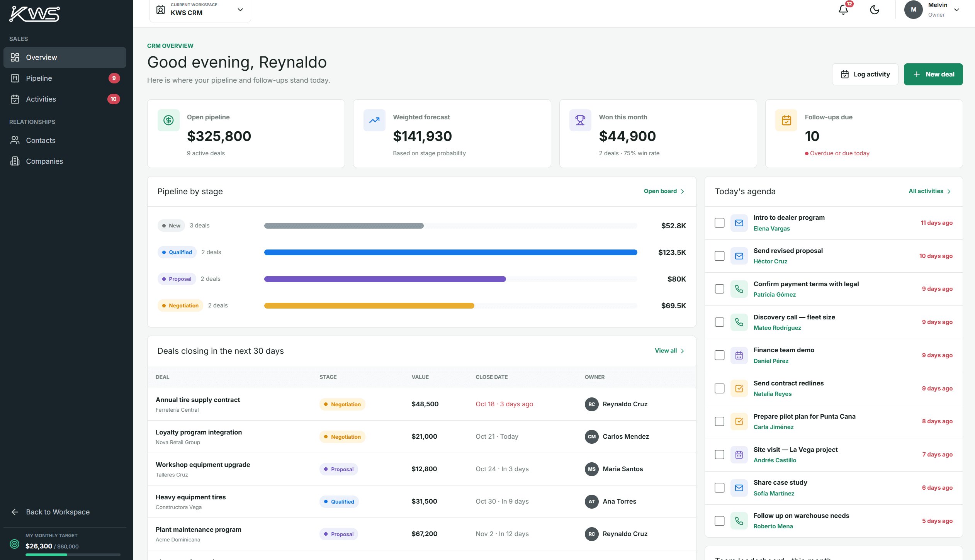
Task: Click phone icon for Follow up on warehouse needs
Action: [739, 521]
